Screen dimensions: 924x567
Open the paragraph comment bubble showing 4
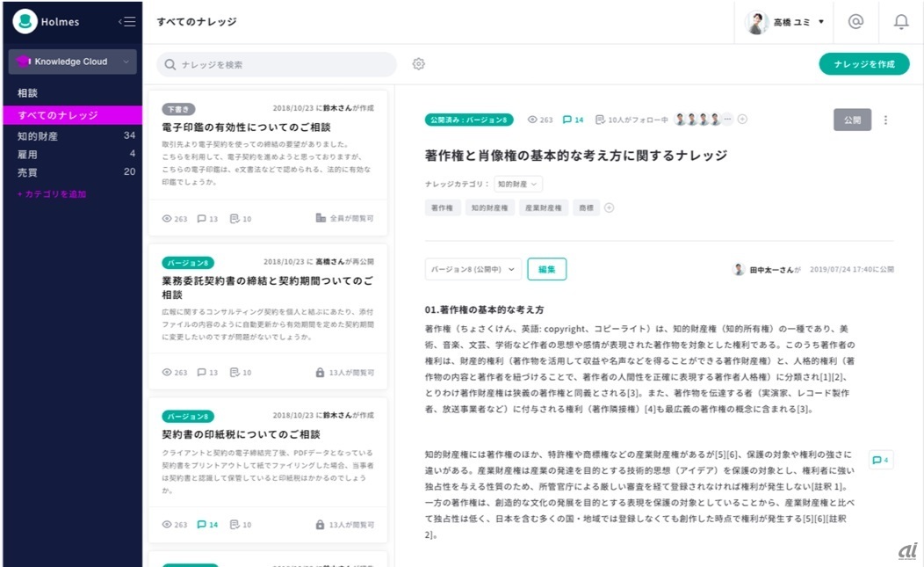pos(881,460)
